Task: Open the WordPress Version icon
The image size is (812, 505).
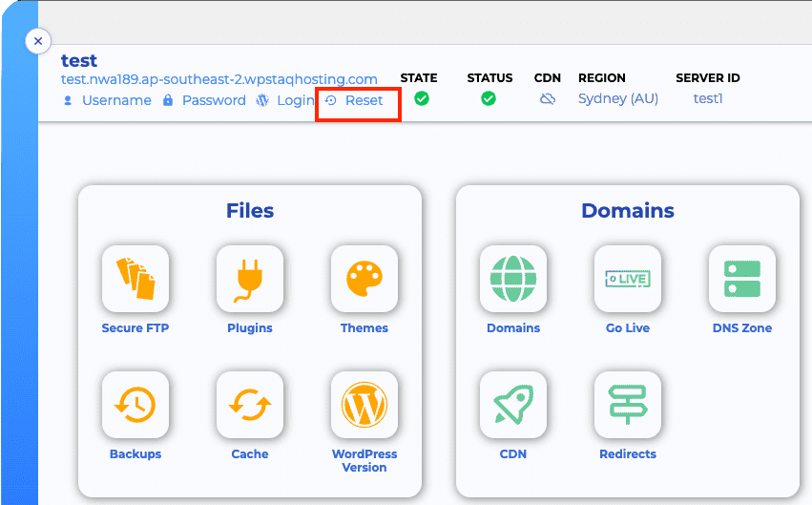Action: (364, 405)
